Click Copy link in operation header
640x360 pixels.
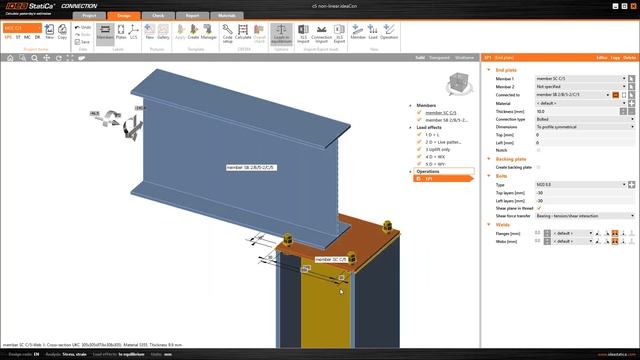[x=616, y=58]
